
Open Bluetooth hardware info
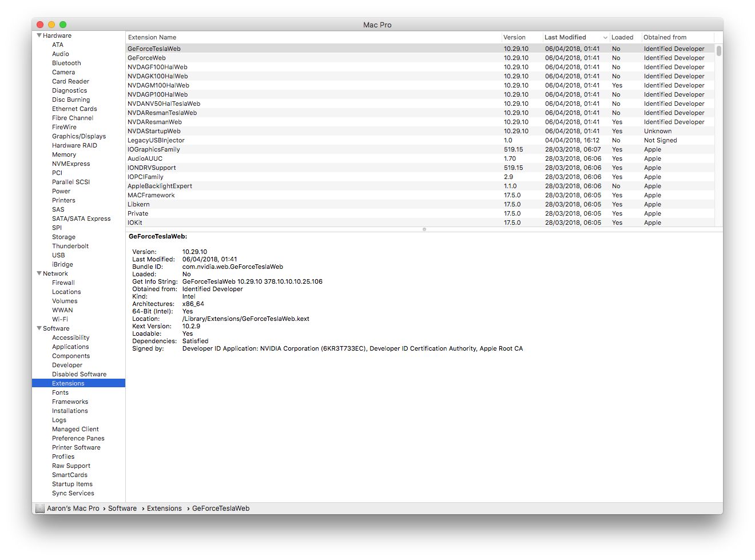pyautogui.click(x=66, y=63)
